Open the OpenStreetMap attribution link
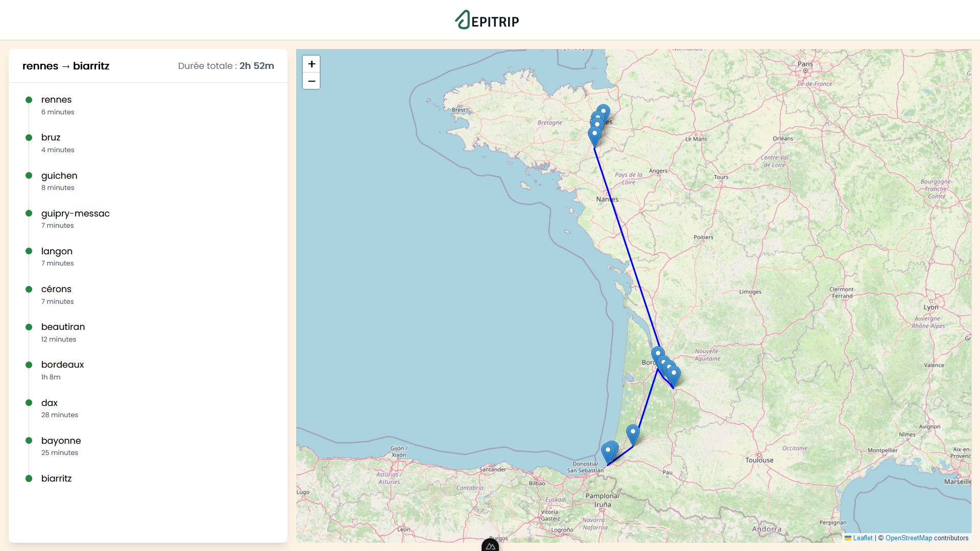The height and width of the screenshot is (551, 980). click(908, 538)
